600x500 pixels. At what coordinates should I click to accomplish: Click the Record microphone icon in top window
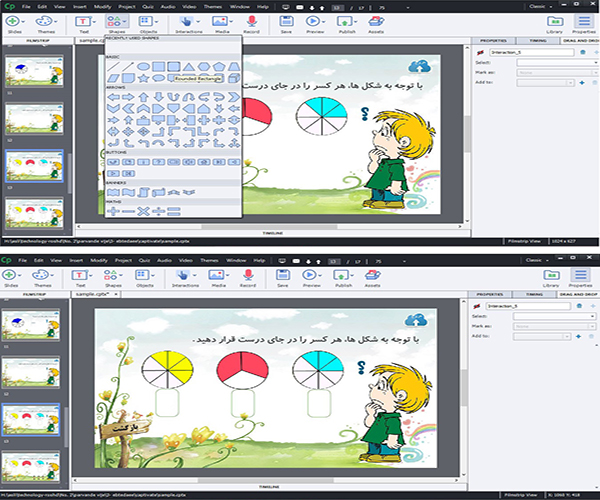250,20
